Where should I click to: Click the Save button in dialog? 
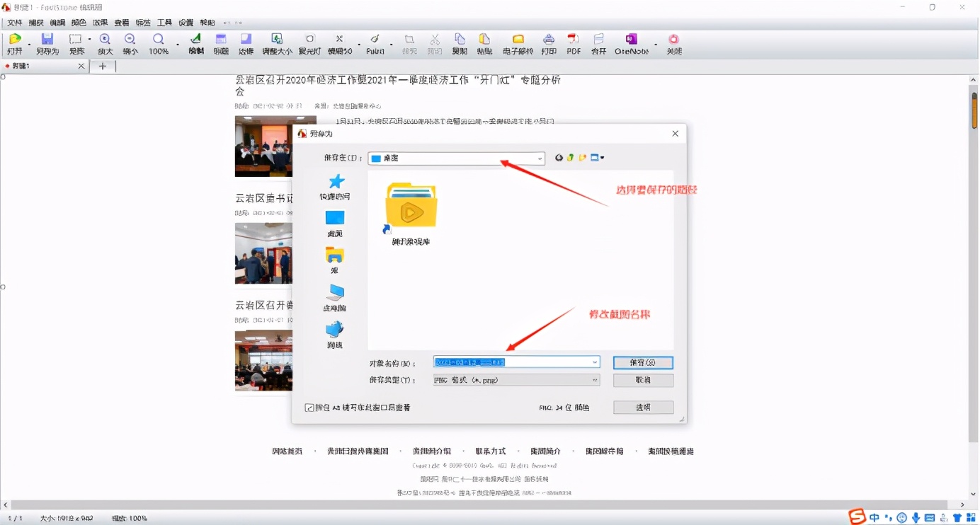tap(643, 362)
